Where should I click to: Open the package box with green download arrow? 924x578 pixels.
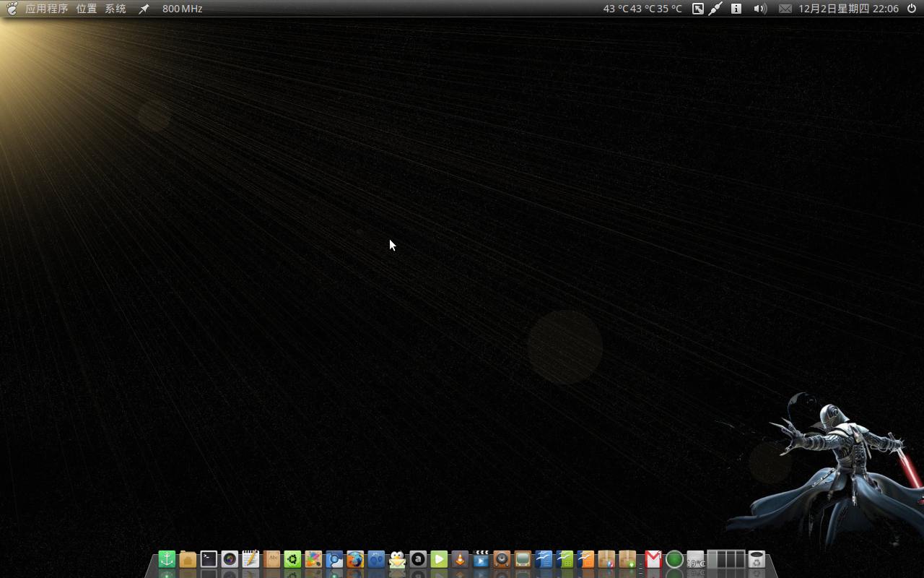click(x=627, y=559)
